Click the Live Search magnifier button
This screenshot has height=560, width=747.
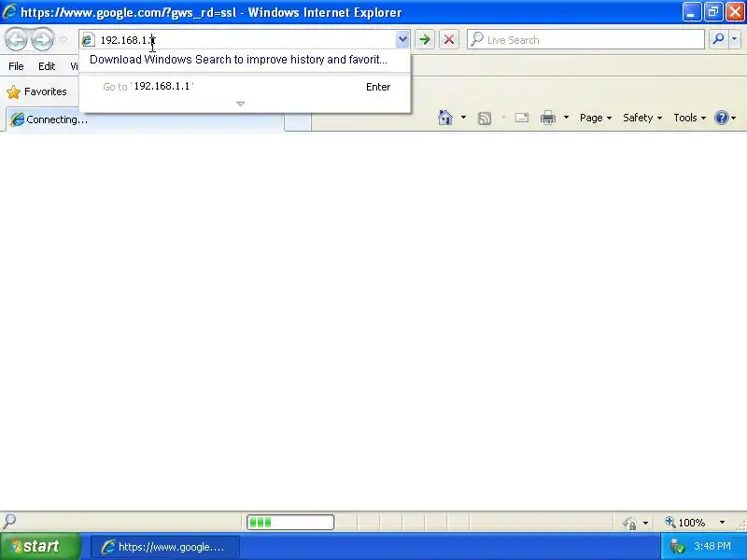click(718, 39)
